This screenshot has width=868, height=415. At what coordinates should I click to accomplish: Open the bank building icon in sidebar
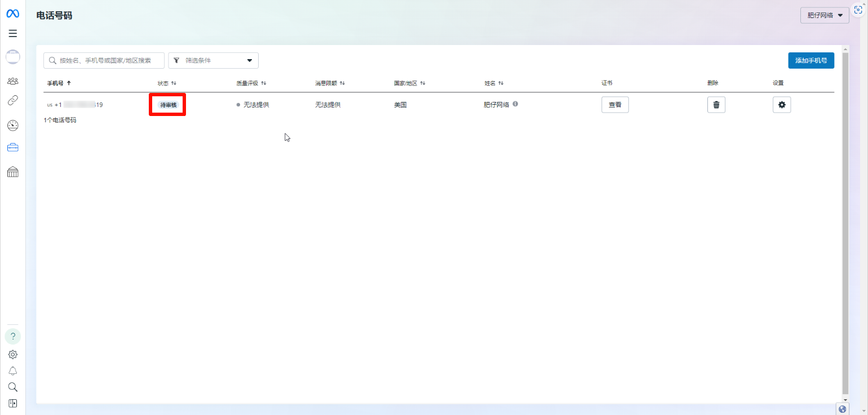point(12,172)
